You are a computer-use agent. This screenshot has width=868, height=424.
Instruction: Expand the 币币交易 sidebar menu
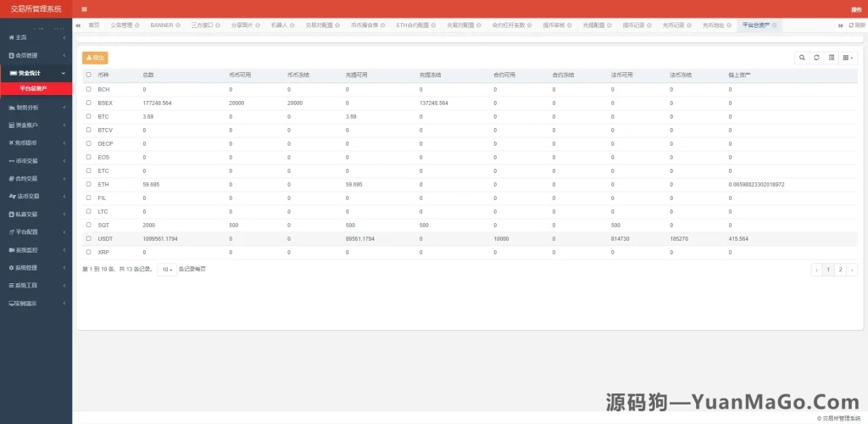click(36, 161)
